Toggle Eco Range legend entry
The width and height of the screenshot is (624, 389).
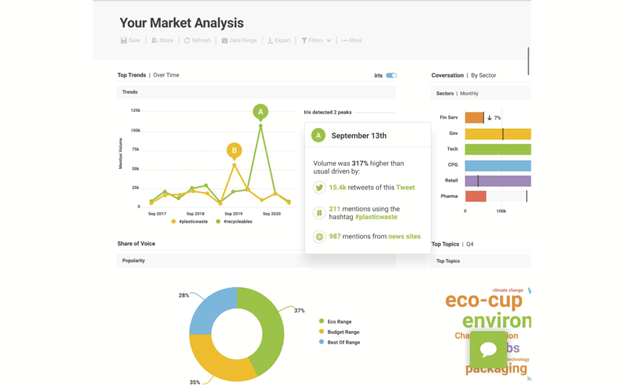(x=335, y=321)
